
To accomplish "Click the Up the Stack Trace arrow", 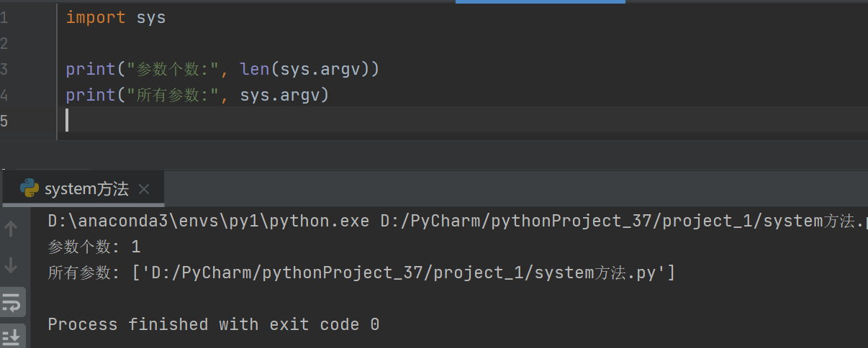I will [x=12, y=229].
